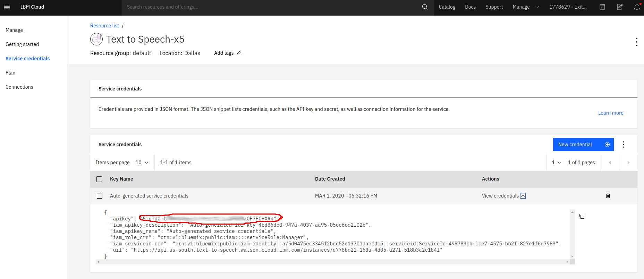Copy the credentials JSON to clipboard

(582, 216)
